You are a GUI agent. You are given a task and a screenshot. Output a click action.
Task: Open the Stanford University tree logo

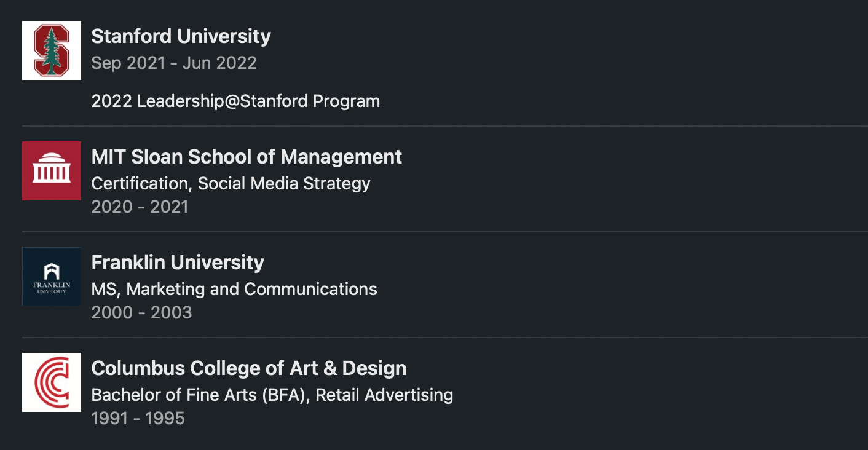tap(52, 50)
